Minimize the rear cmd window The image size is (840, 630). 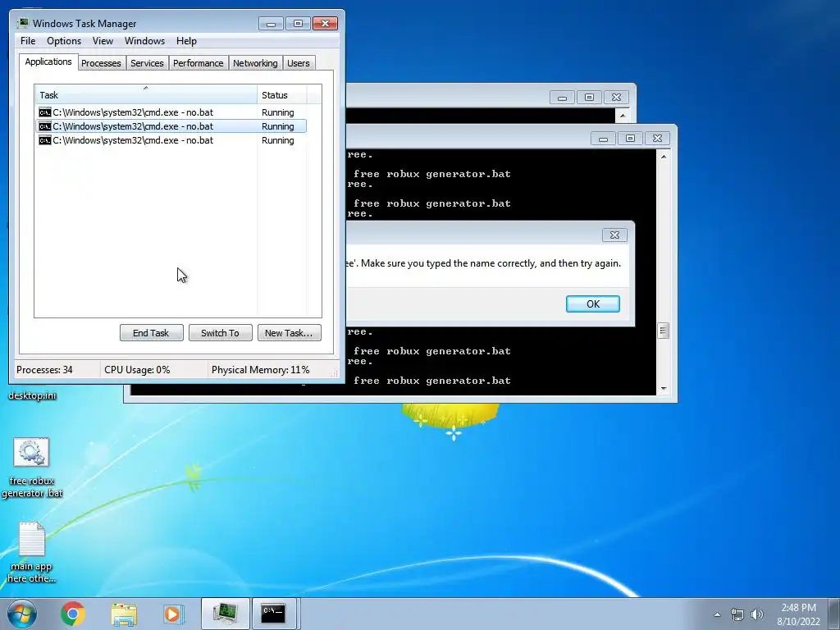(562, 98)
